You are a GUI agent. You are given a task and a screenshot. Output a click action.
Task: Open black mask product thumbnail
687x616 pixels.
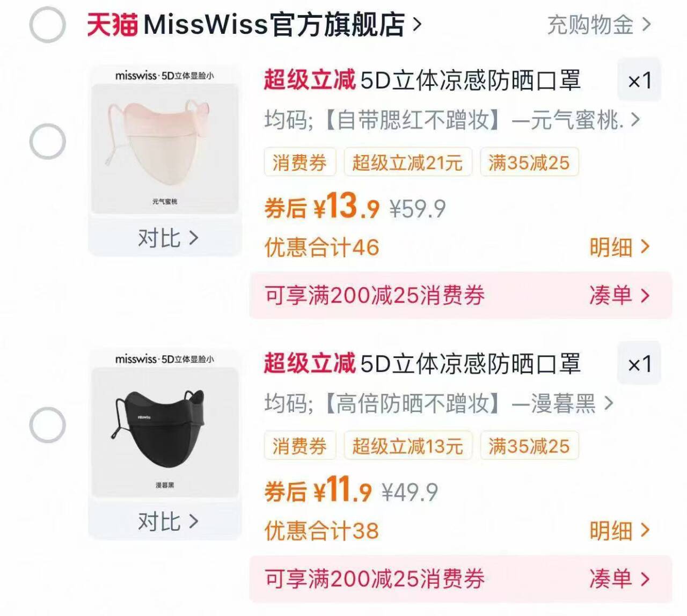coord(165,424)
